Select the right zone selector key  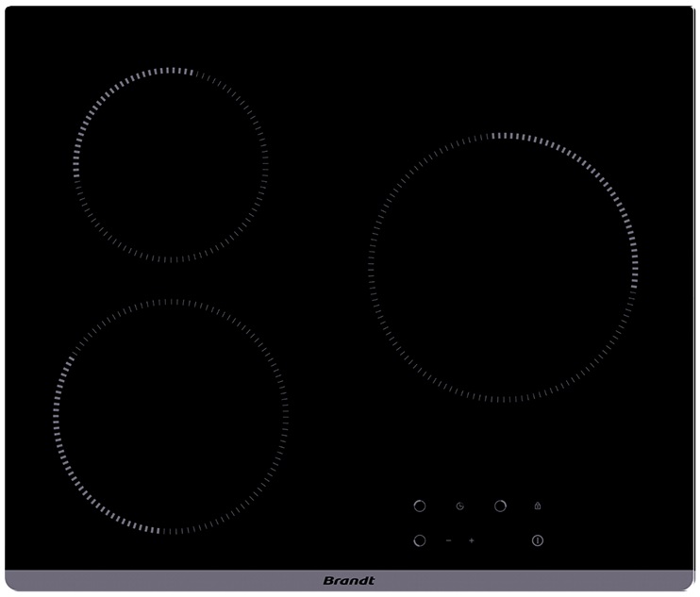pyautogui.click(x=500, y=506)
